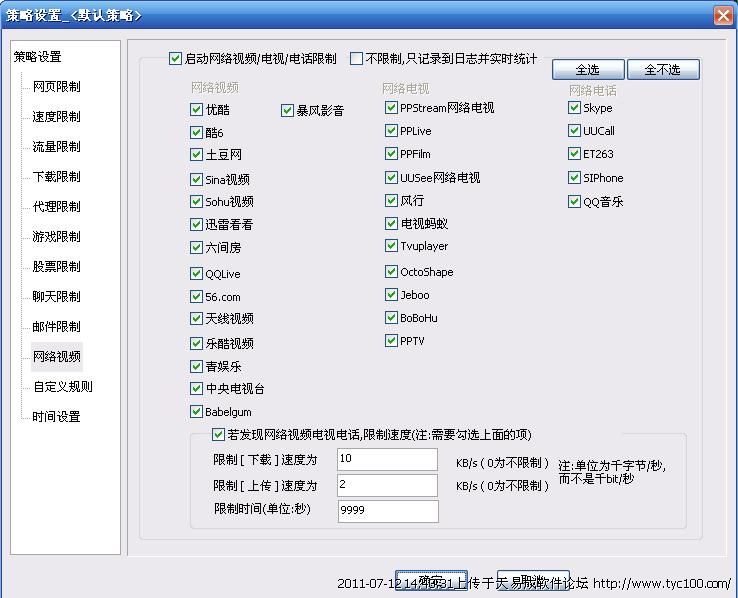This screenshot has height=598, width=738.
Task: Click the download speed limit field
Action: (387, 459)
